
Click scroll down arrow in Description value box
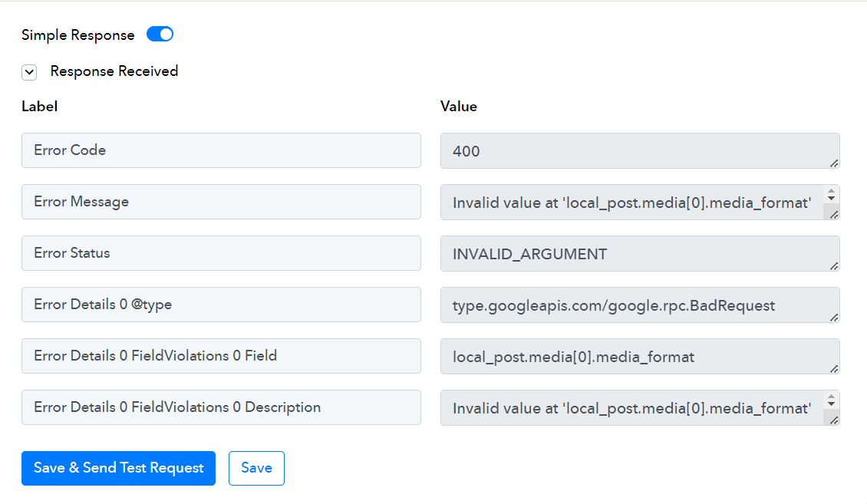click(x=831, y=404)
